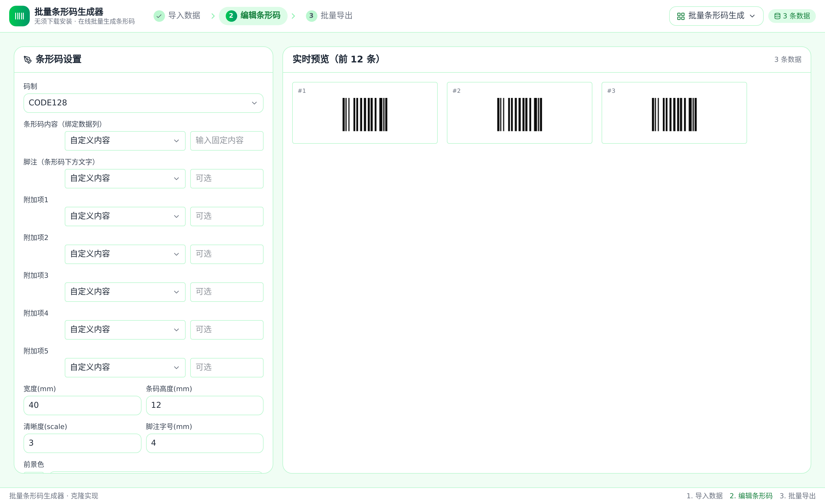Screen dimensions: 825x504
Task: Open the 批量条形码生成 tool switcher dropdown
Action: (716, 16)
